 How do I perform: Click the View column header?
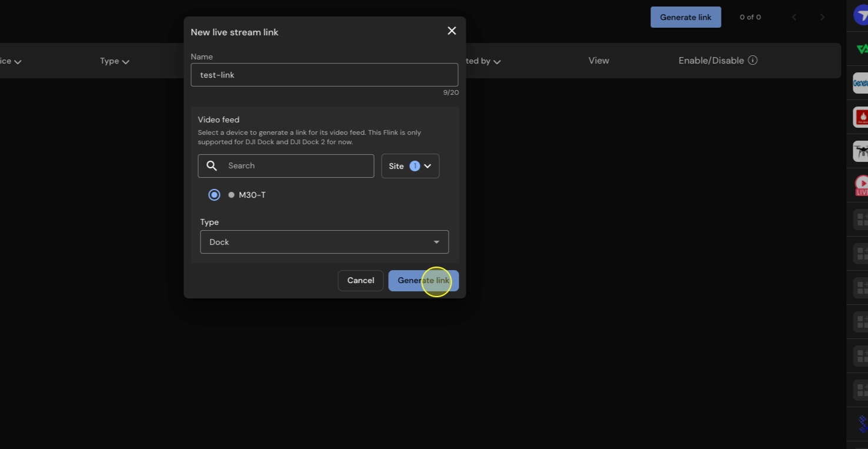point(599,61)
